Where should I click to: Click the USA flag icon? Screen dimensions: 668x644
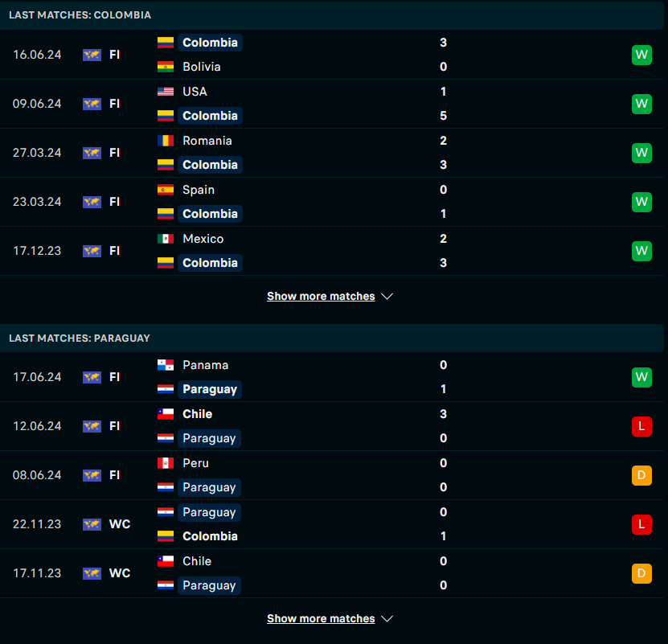(166, 92)
